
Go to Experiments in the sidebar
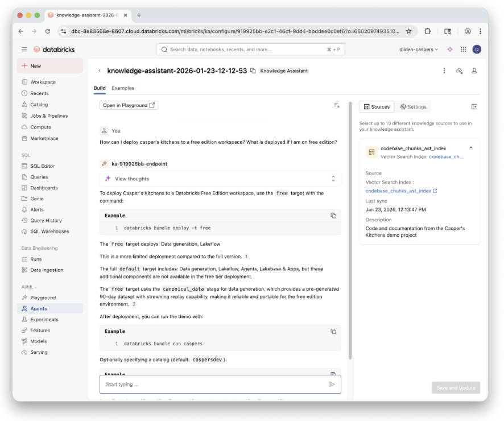tap(44, 320)
